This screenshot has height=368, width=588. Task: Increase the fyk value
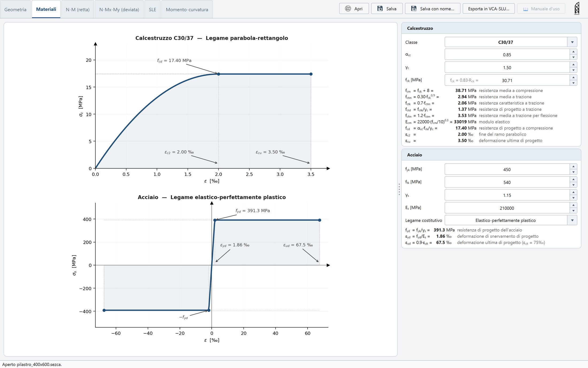tap(573, 166)
